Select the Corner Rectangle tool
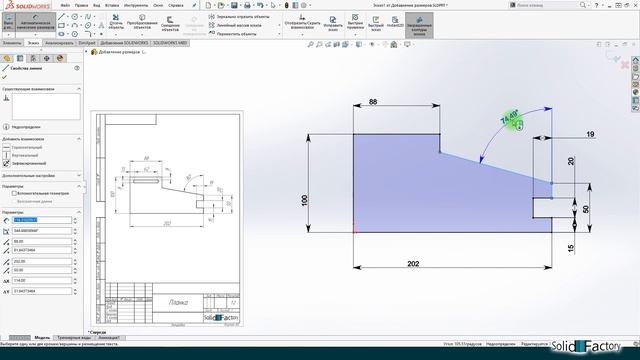 [x=62, y=25]
